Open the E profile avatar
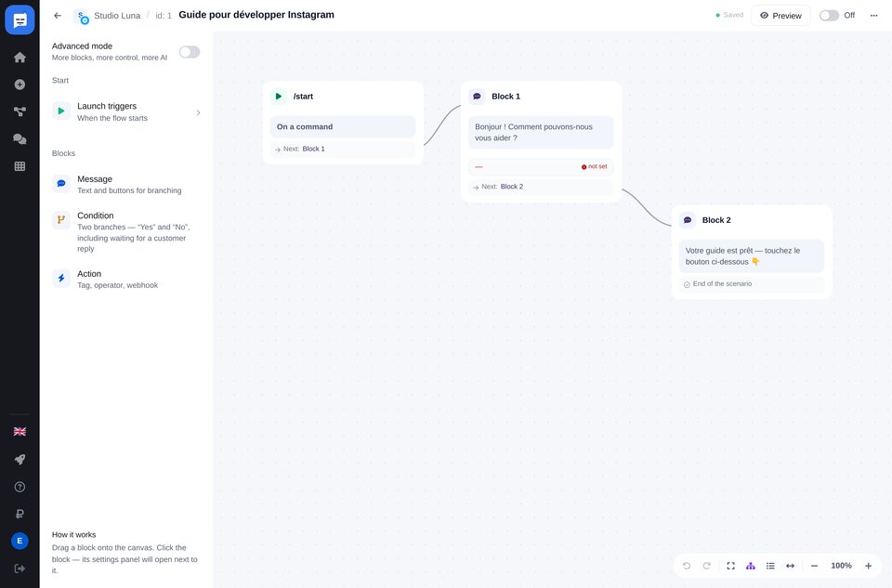Image resolution: width=892 pixels, height=588 pixels. [20, 541]
